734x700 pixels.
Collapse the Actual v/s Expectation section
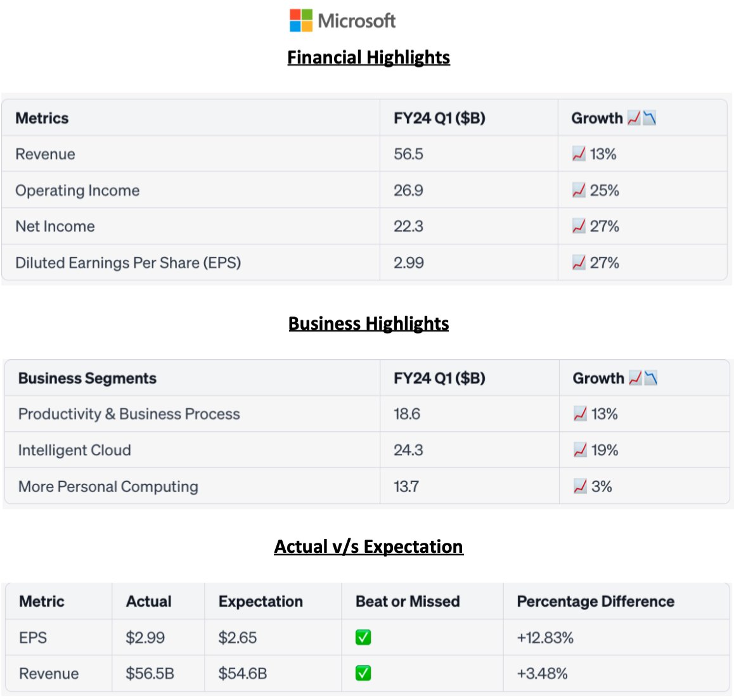(368, 546)
